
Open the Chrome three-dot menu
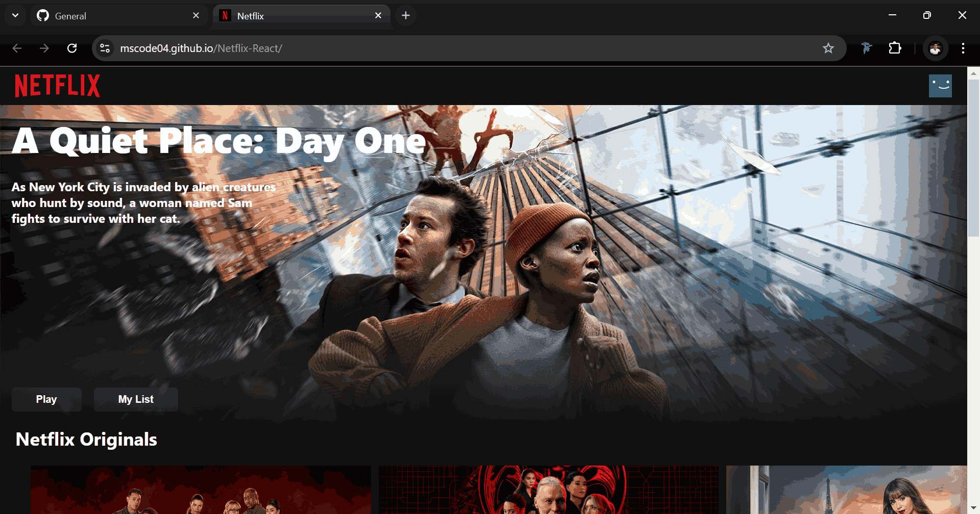pos(963,48)
